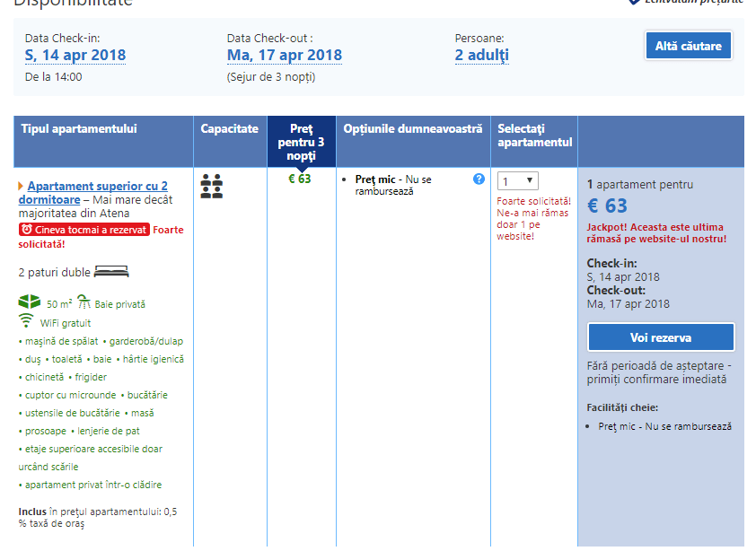The width and height of the screenshot is (756, 551).
Task: Click the Tipul apartamentului column header
Action: [79, 129]
